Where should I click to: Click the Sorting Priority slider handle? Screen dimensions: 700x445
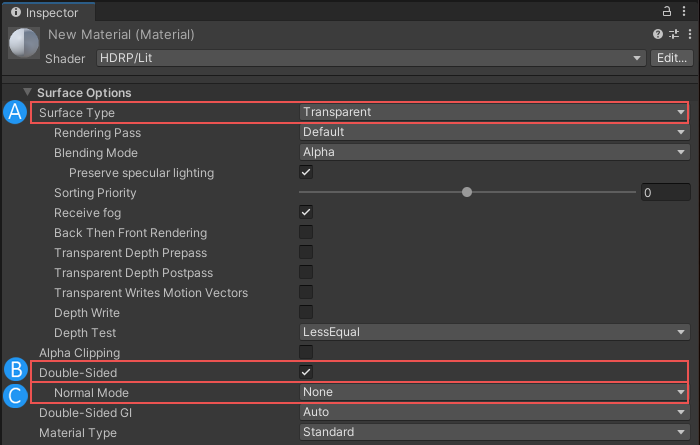click(467, 192)
